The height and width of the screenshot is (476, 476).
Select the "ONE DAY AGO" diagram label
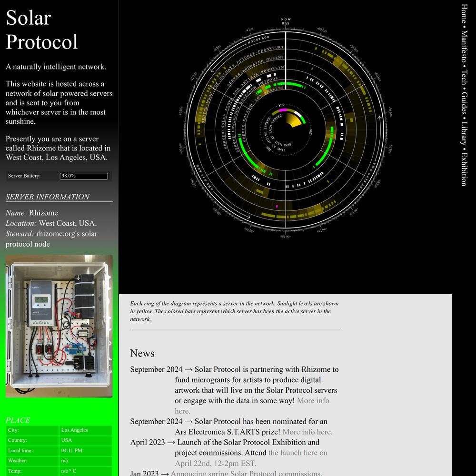[x=204, y=177]
